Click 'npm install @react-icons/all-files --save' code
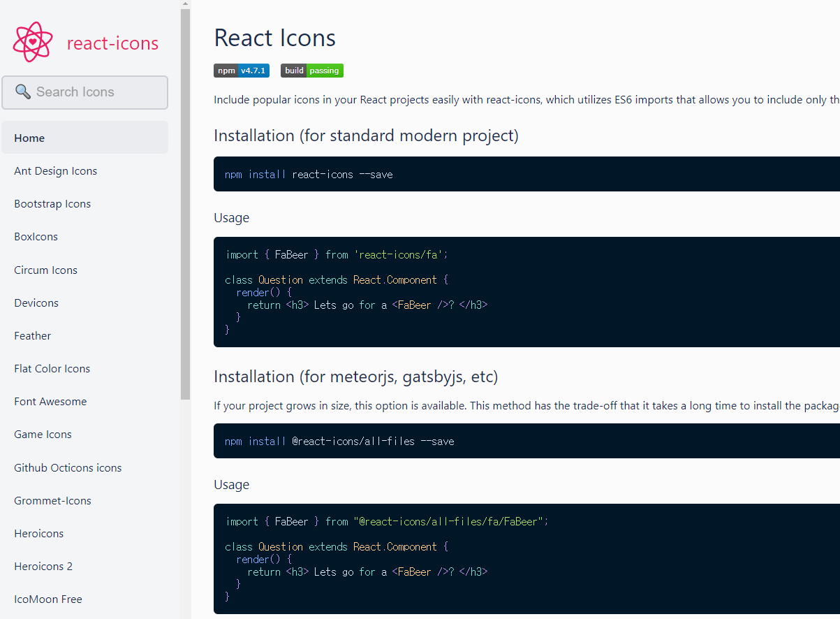 tap(339, 442)
